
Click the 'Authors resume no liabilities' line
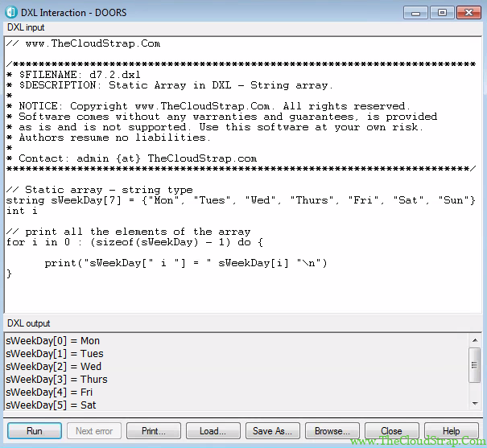(x=109, y=138)
